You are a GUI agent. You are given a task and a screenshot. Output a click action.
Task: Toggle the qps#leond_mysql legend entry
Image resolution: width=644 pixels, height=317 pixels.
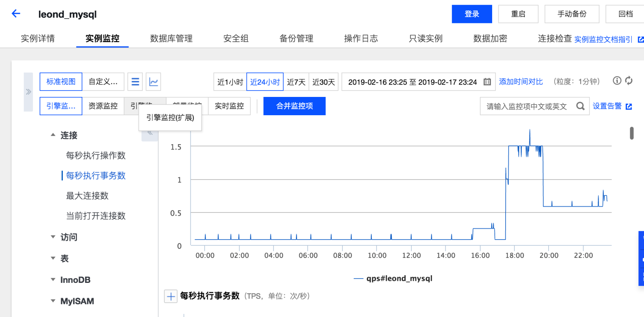pos(393,278)
